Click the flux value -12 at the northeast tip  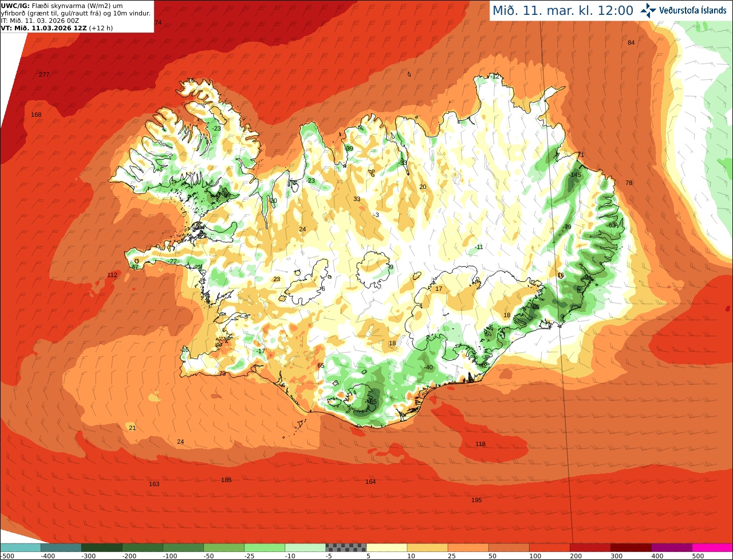tap(495, 76)
